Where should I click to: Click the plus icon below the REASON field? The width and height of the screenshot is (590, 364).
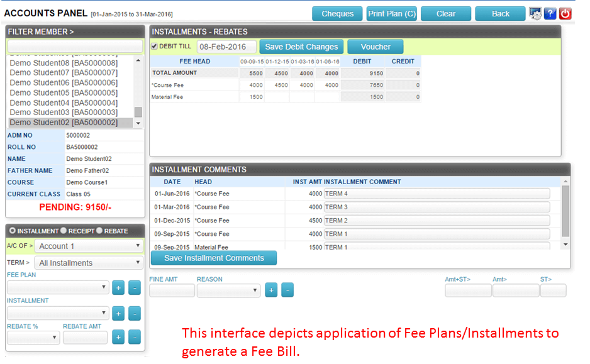click(x=271, y=290)
